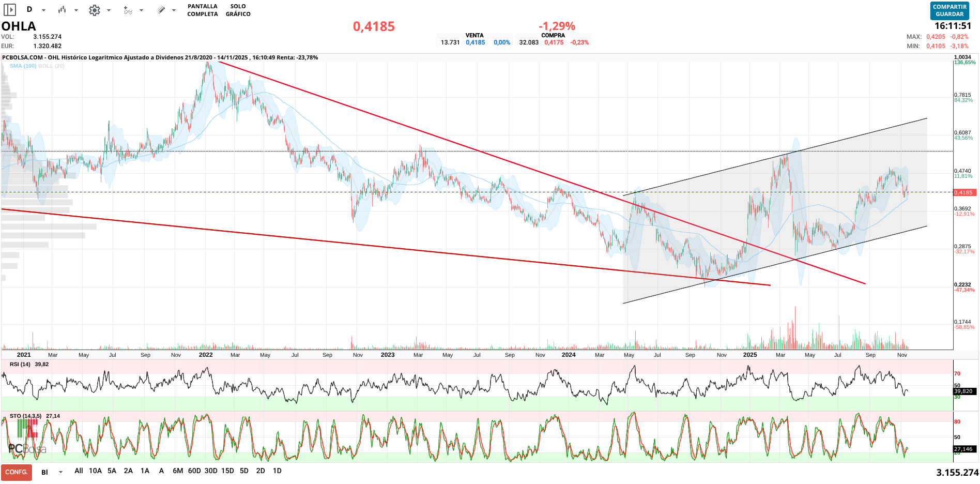Select the 30D time range
Viewport: 980px width, 484px height.
point(211,471)
